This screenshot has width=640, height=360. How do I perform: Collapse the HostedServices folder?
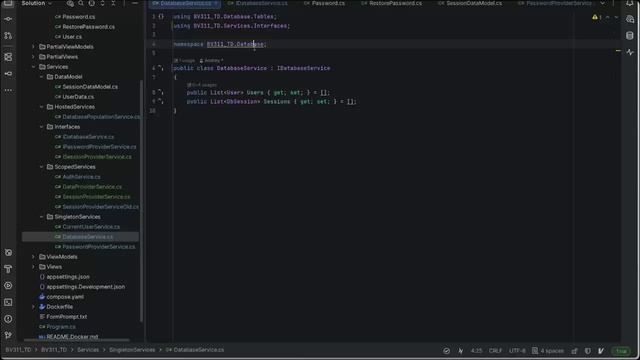point(42,107)
